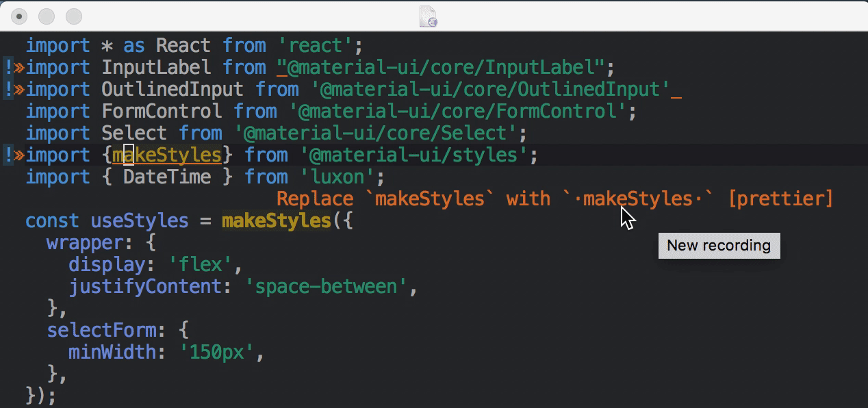This screenshot has width=868, height=408.
Task: Minimize the editor window
Action: tap(47, 16)
